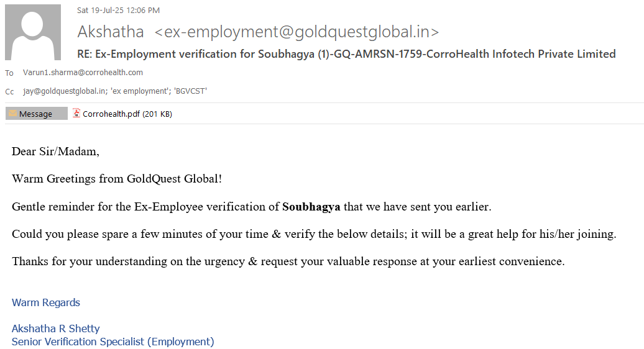Viewport: 644px width, 349px height.
Task: Click the envelope icon on the Message button
Action: tap(12, 114)
